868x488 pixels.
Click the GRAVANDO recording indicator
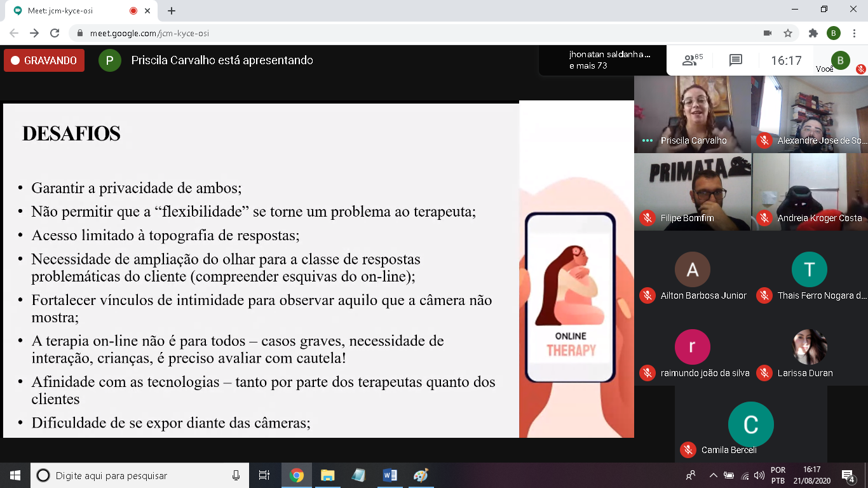(44, 60)
